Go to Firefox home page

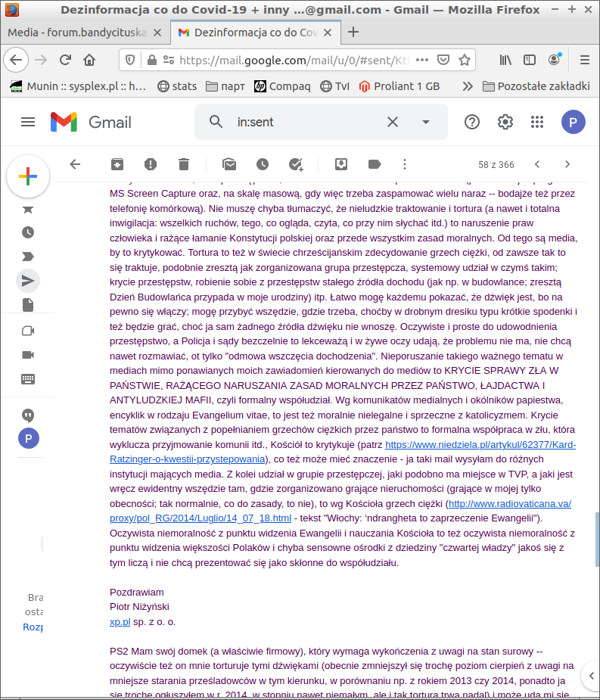point(89,59)
